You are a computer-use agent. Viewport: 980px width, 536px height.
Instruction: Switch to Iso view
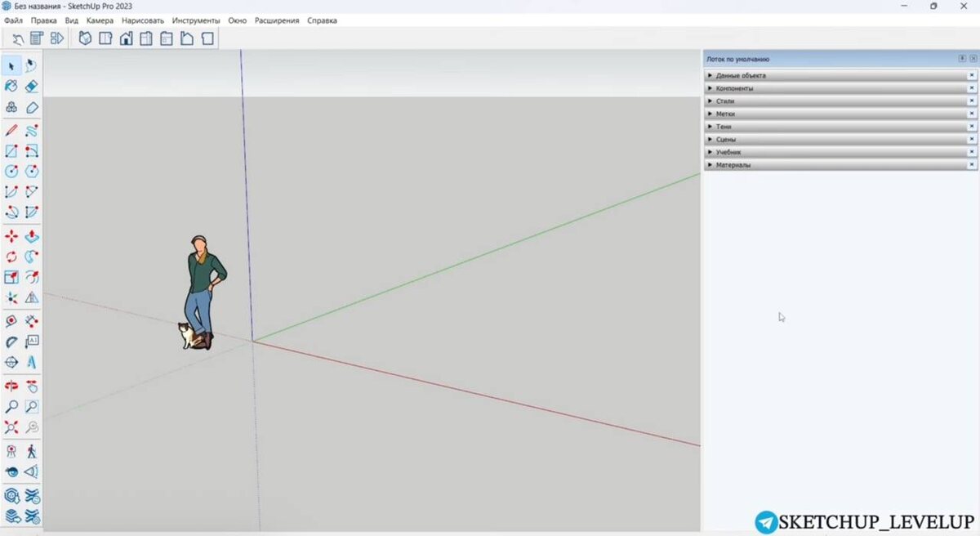pyautogui.click(x=85, y=38)
